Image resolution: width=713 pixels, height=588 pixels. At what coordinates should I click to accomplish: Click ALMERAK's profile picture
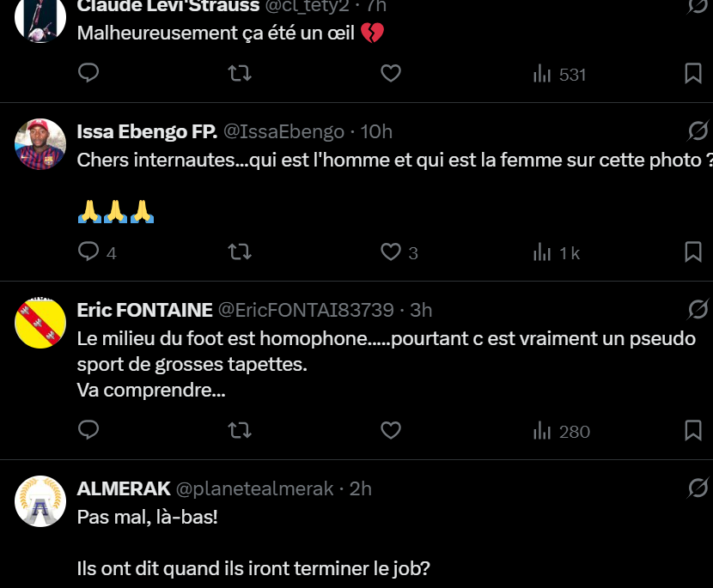41,502
